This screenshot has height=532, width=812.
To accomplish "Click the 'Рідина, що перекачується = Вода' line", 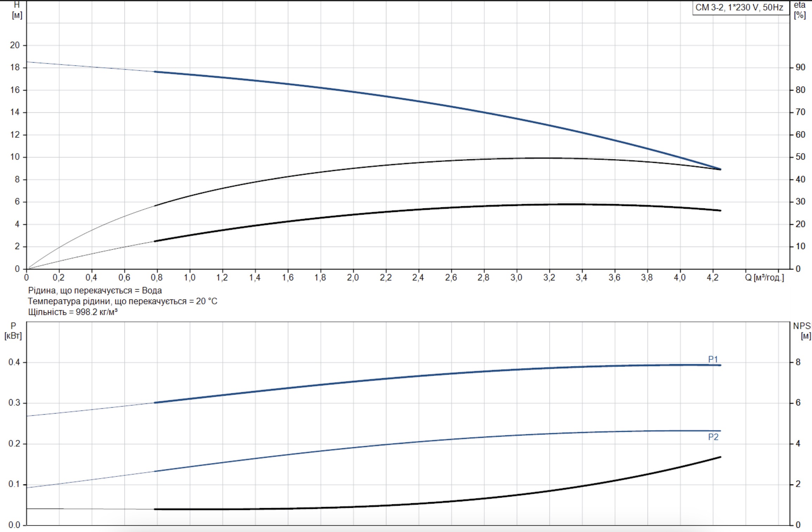I will point(95,291).
